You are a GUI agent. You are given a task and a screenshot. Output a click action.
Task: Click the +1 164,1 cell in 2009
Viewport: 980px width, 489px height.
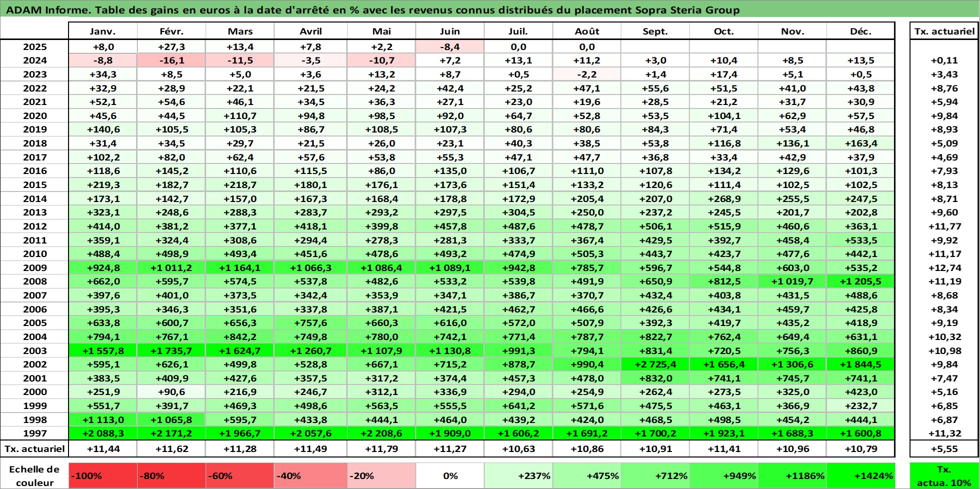240,268
